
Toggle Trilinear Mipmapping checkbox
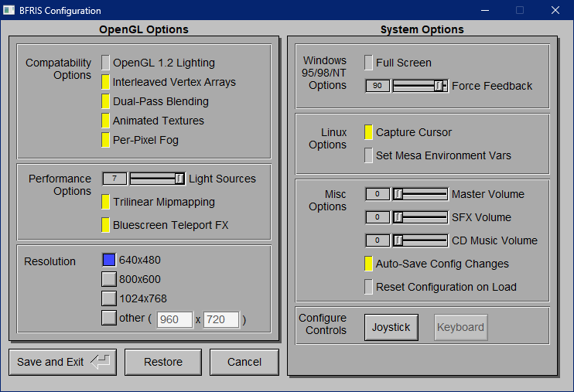[106, 202]
